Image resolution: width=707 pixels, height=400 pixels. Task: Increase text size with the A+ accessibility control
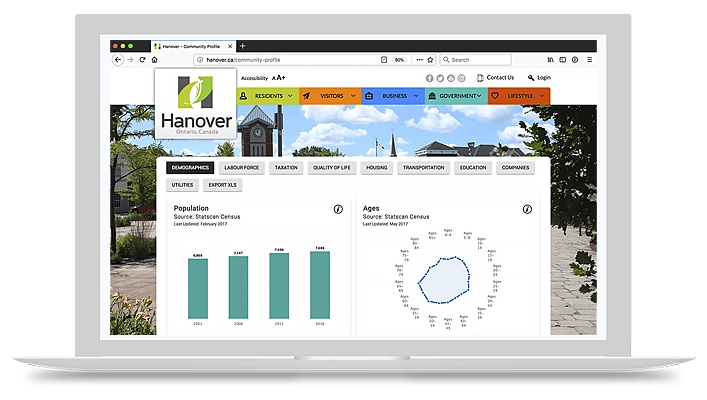pyautogui.click(x=279, y=78)
